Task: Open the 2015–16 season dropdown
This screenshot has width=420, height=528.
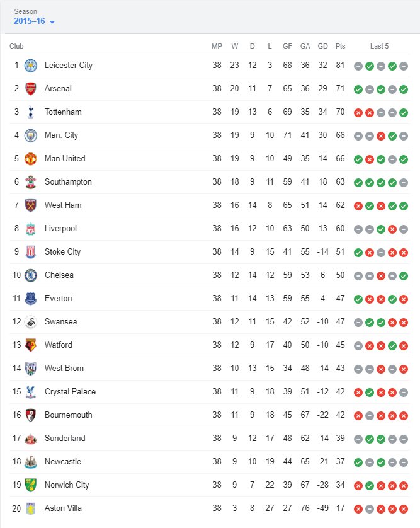Action: coord(35,21)
